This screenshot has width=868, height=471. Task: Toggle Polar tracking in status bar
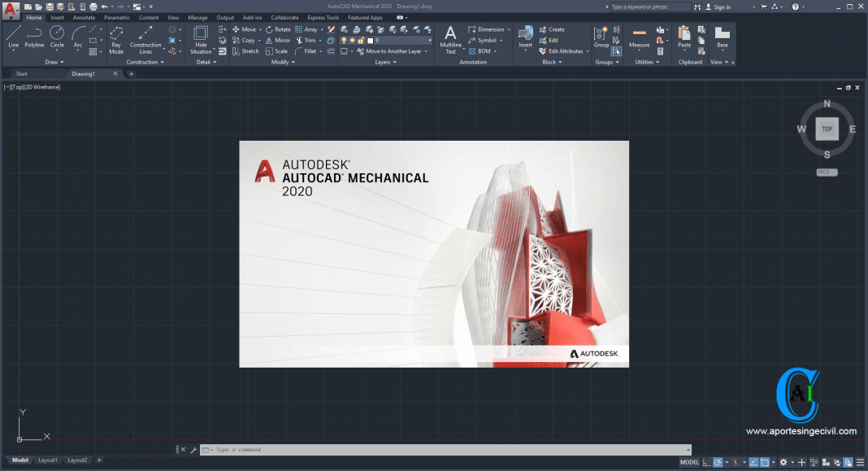point(718,462)
